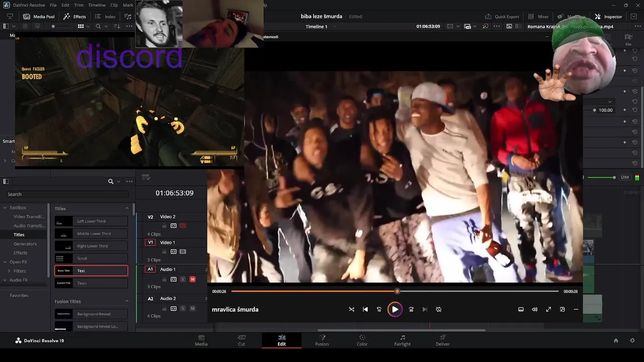
Task: Switch to the Color page
Action: tap(362, 340)
